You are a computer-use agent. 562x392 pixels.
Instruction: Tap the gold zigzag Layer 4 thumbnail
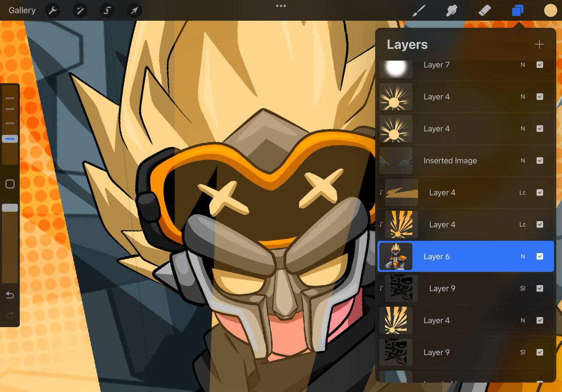pos(401,192)
